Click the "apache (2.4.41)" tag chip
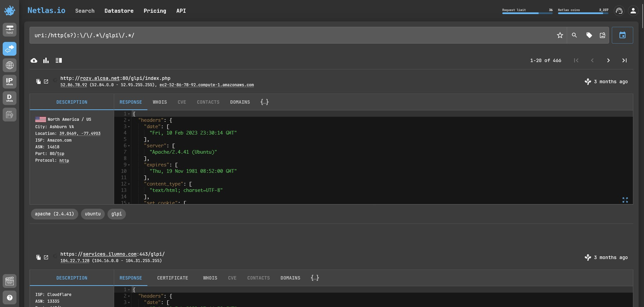The image size is (644, 307). click(x=54, y=214)
